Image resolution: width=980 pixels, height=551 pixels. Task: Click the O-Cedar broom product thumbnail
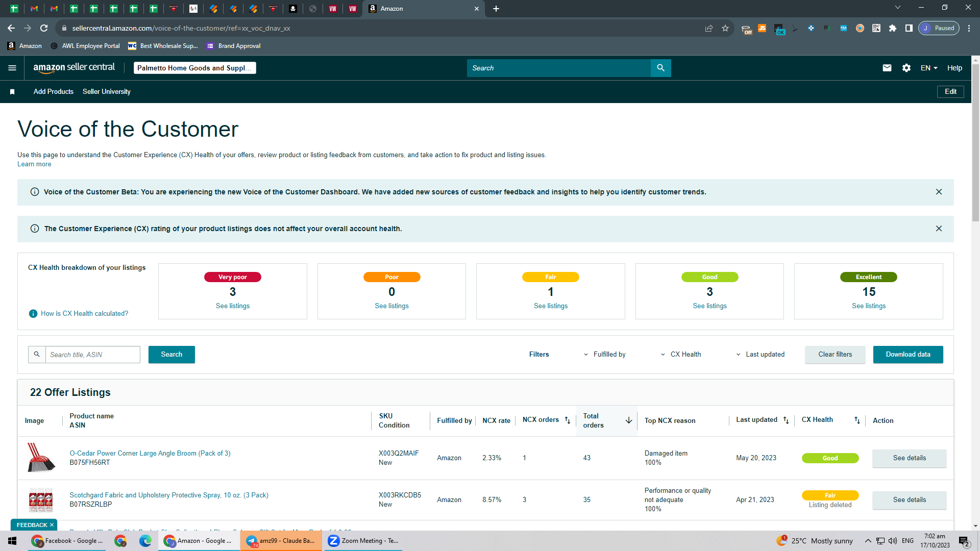[41, 458]
